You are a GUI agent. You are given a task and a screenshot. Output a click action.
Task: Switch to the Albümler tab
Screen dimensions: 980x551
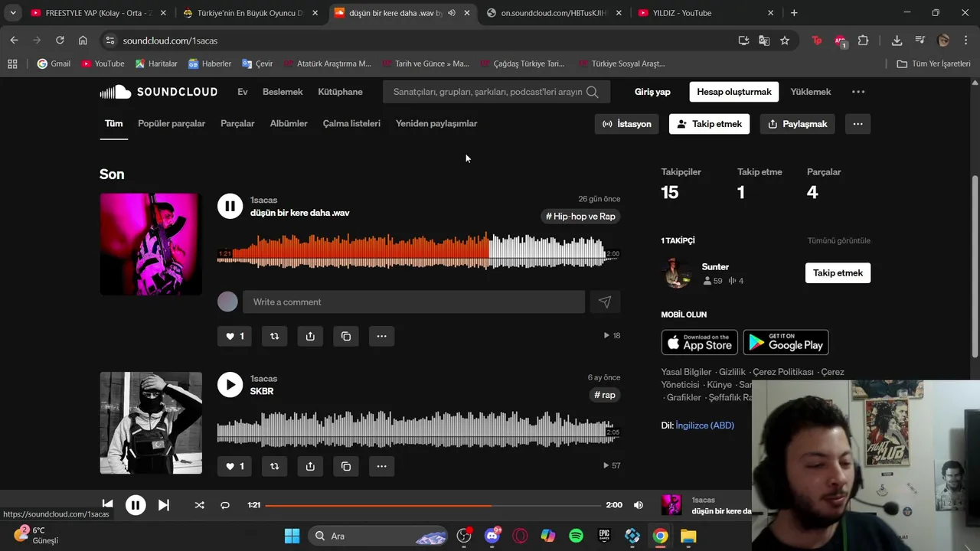click(289, 123)
